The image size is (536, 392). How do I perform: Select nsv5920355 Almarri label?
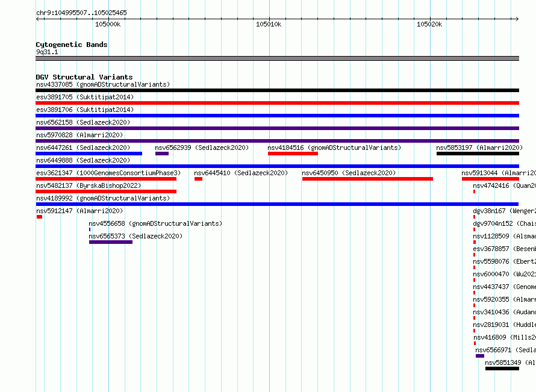(x=505, y=299)
